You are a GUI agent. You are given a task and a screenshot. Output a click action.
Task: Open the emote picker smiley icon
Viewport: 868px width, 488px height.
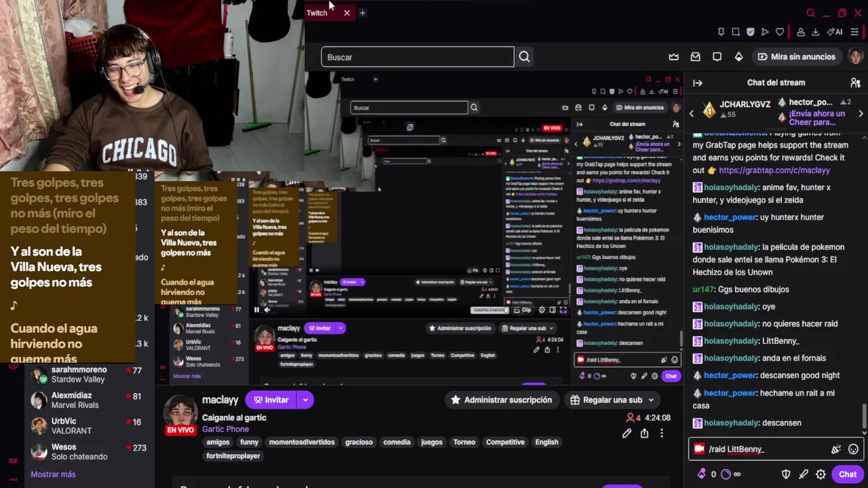pyautogui.click(x=853, y=449)
